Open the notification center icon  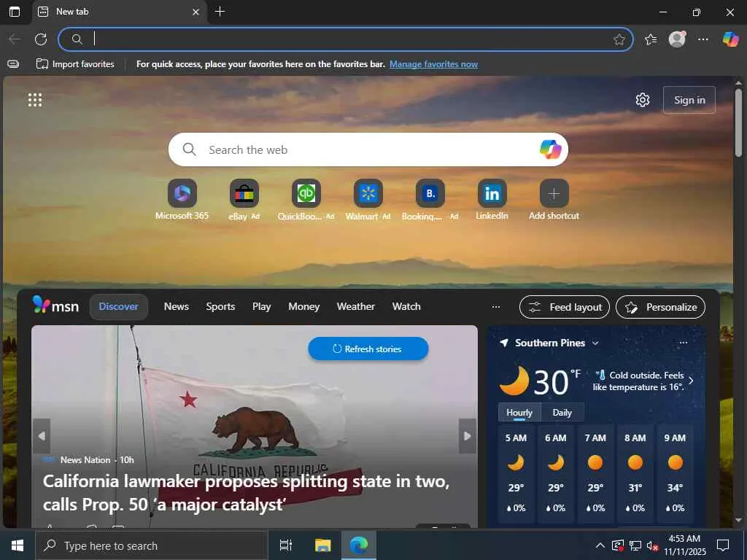pos(723,545)
